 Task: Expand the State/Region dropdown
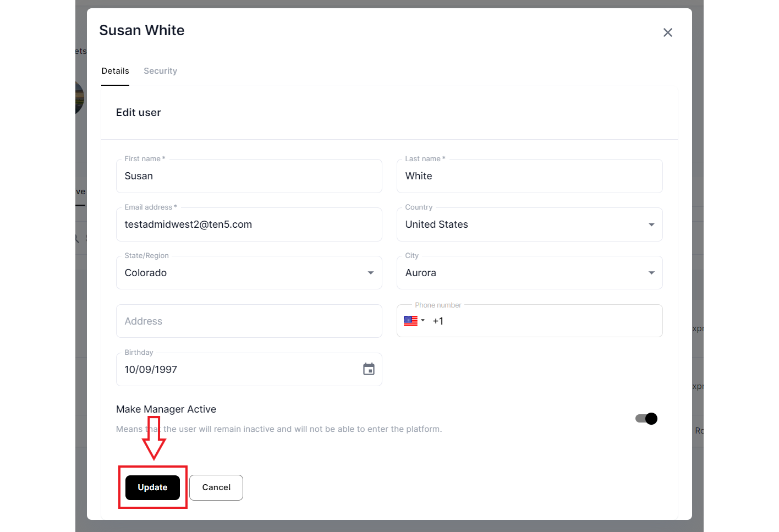[370, 273]
